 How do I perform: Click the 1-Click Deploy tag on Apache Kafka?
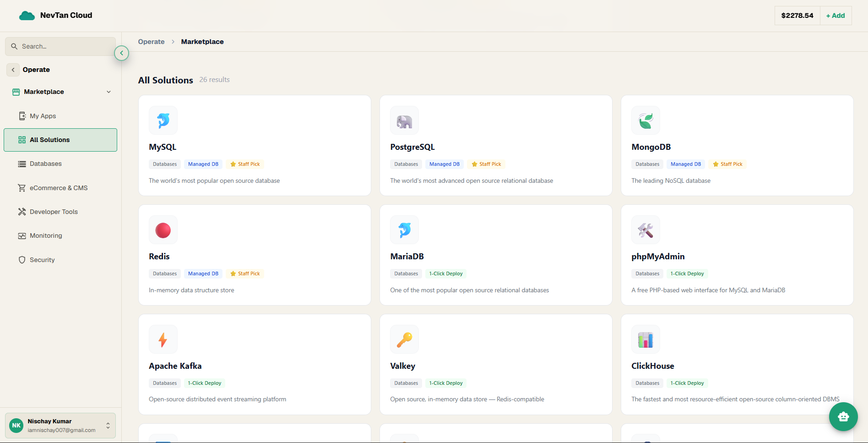pos(205,383)
